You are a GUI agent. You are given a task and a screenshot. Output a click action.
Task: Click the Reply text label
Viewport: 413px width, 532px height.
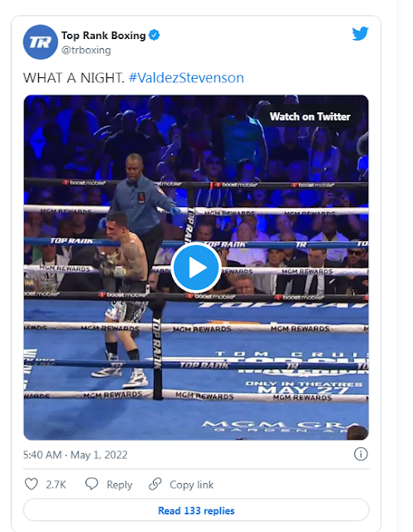120,485
